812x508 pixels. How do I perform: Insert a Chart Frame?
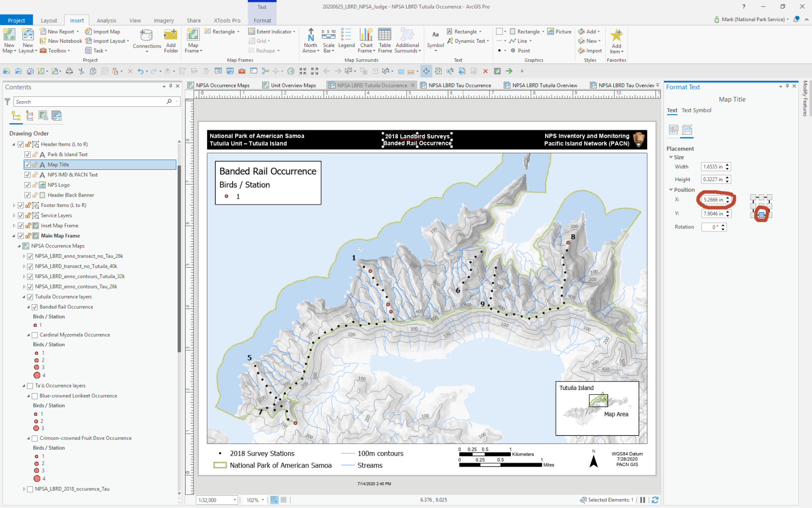(366, 35)
